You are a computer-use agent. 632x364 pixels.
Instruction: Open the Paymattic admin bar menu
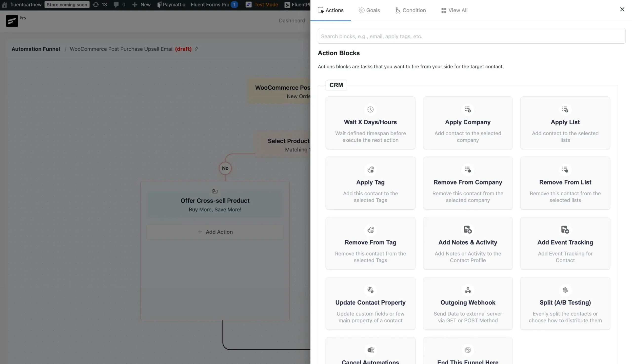click(x=171, y=4)
